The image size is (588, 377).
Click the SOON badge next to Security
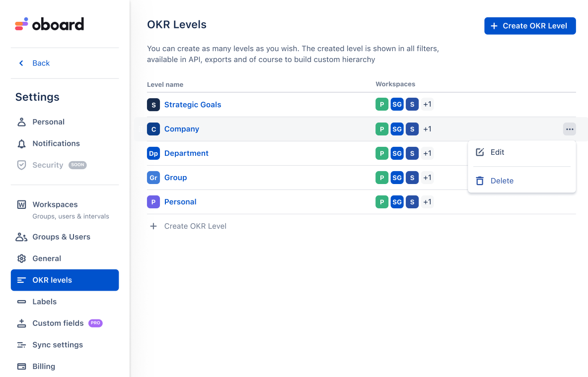77,165
